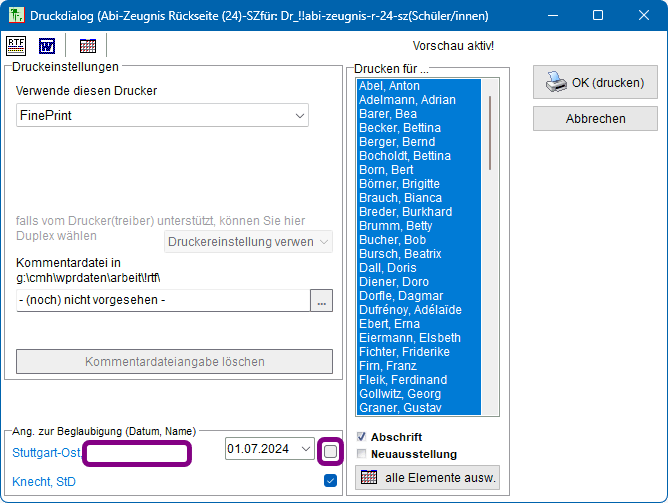
Task: Click the printer icon on OK button
Action: [x=555, y=83]
